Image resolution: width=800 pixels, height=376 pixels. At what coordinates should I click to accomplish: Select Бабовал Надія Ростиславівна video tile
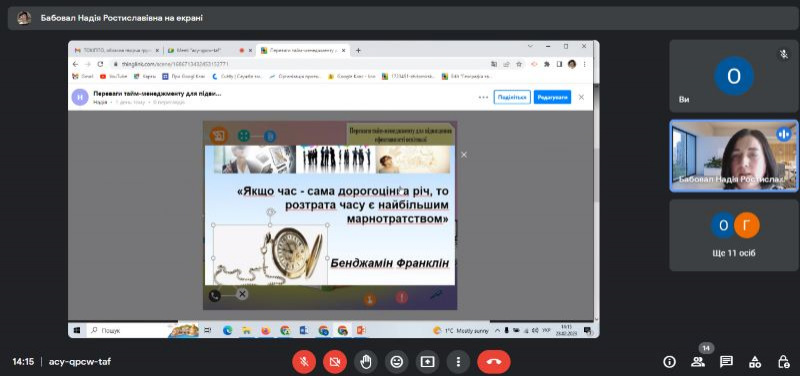click(x=734, y=156)
